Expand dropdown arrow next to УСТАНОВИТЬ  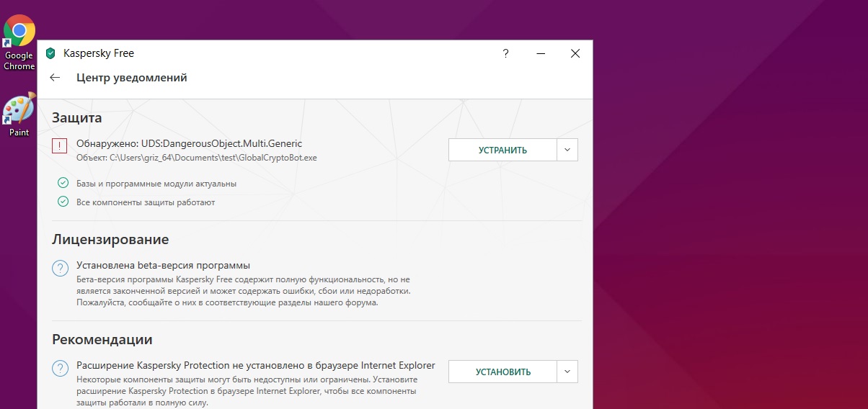567,372
